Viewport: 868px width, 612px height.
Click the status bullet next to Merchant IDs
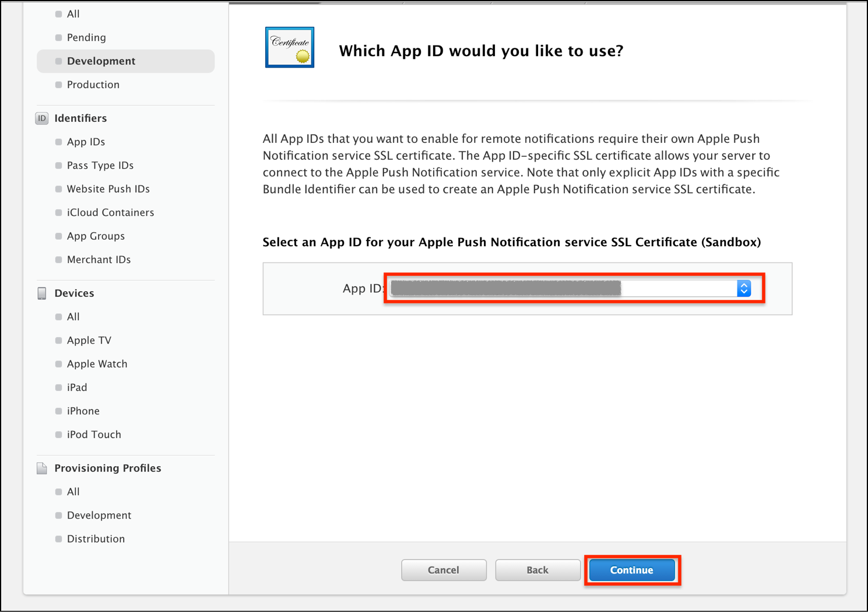click(x=58, y=260)
